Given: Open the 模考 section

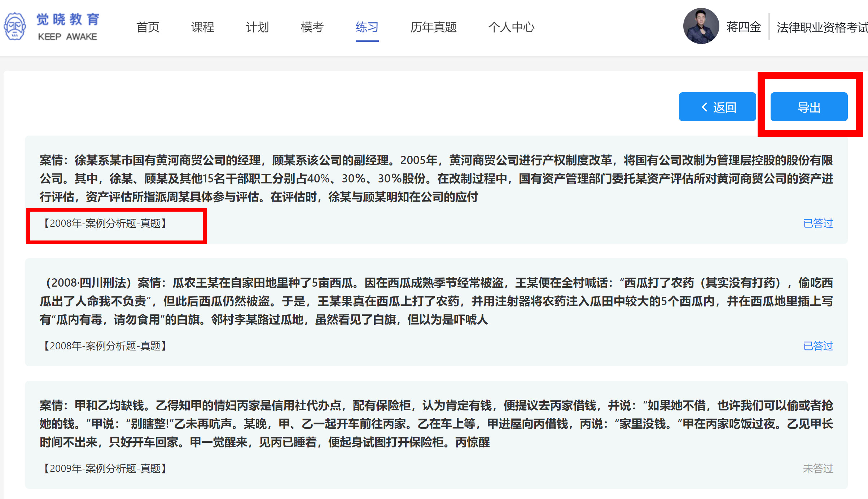Looking at the screenshot, I should click(312, 27).
